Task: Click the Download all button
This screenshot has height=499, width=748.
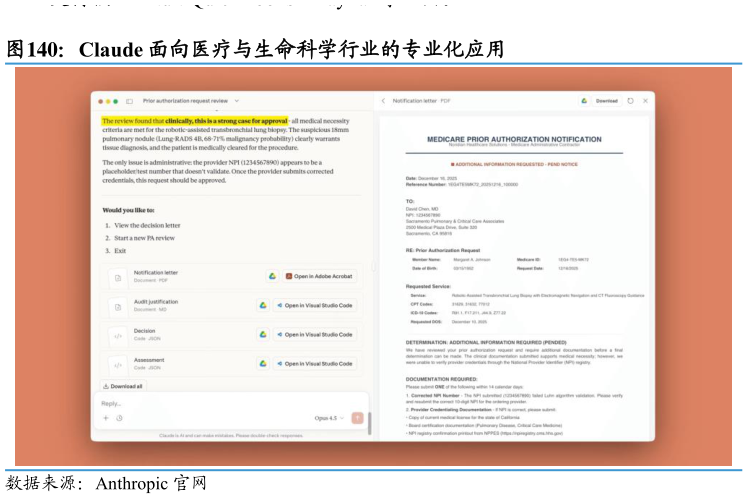Action: 123,386
